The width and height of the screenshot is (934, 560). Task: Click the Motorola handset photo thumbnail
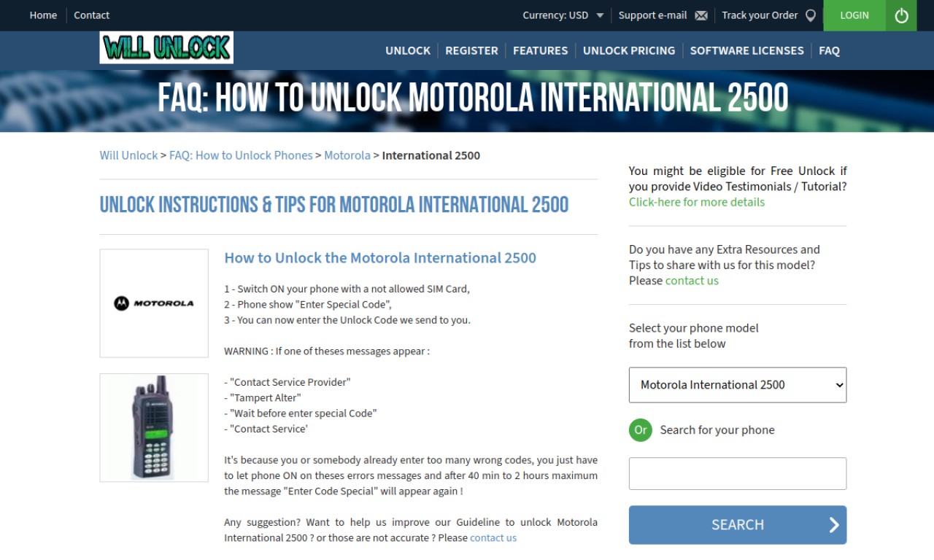coord(154,427)
